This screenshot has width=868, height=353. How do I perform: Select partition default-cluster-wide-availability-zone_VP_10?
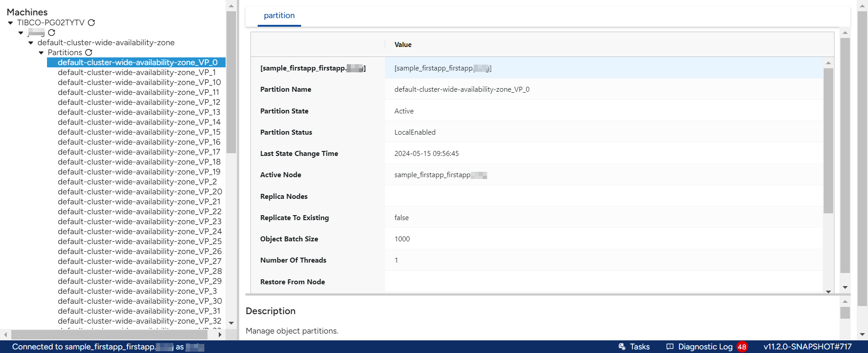[x=139, y=82]
